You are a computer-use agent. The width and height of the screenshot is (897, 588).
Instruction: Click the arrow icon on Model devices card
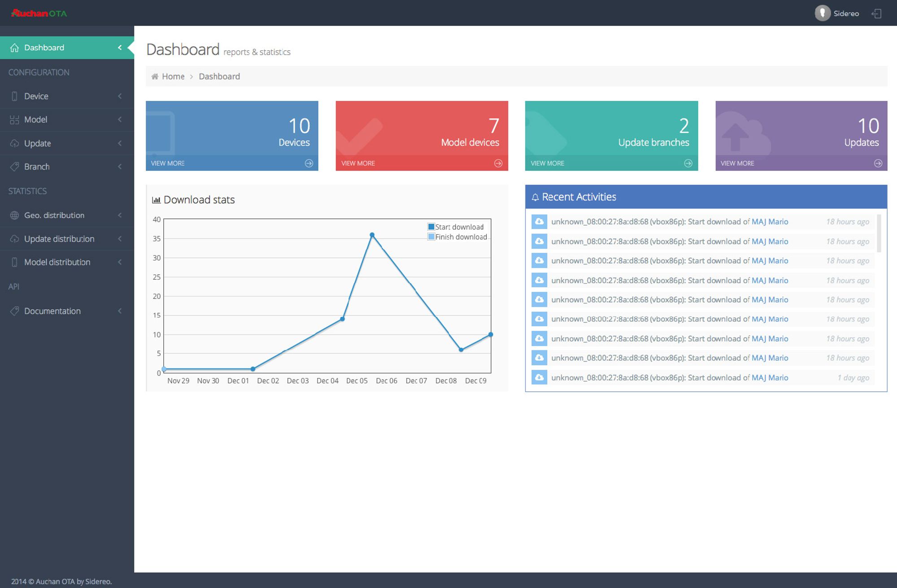(498, 163)
